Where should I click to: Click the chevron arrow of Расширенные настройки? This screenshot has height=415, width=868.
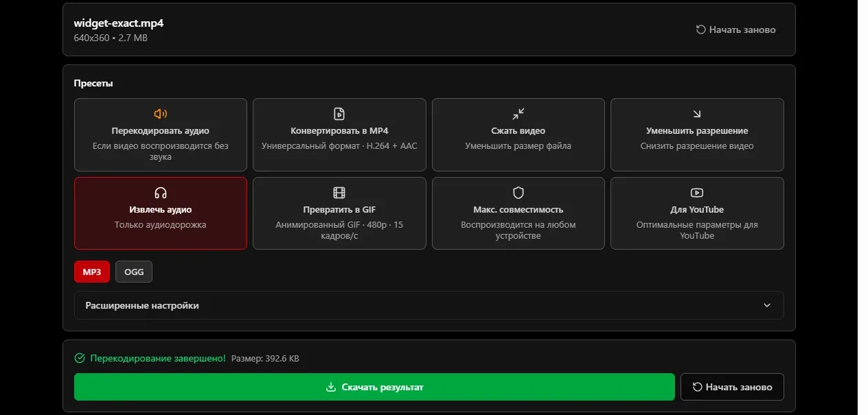click(x=767, y=305)
